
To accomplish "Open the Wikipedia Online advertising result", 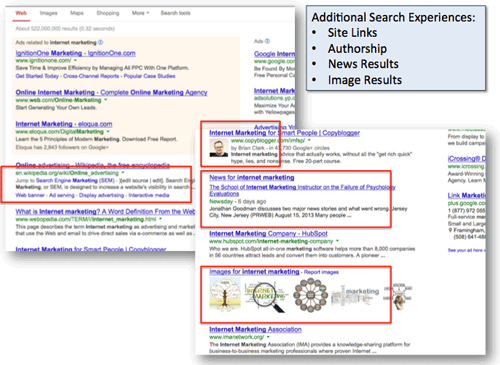I will (92, 165).
